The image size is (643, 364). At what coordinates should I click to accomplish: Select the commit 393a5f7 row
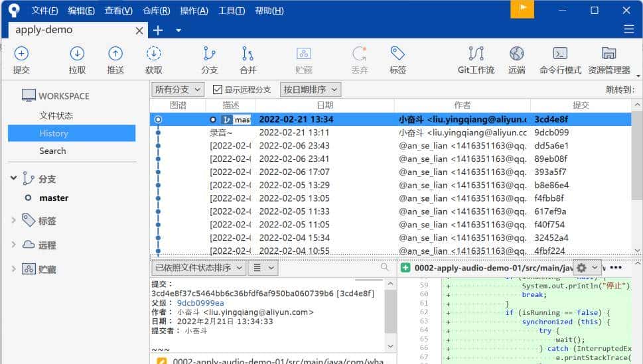point(390,172)
